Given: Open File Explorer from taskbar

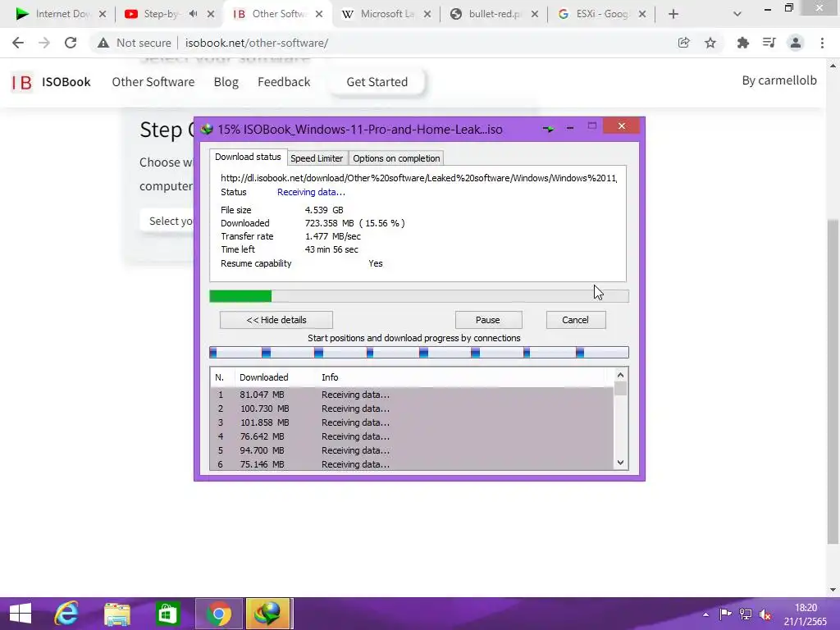Looking at the screenshot, I should tap(116, 614).
